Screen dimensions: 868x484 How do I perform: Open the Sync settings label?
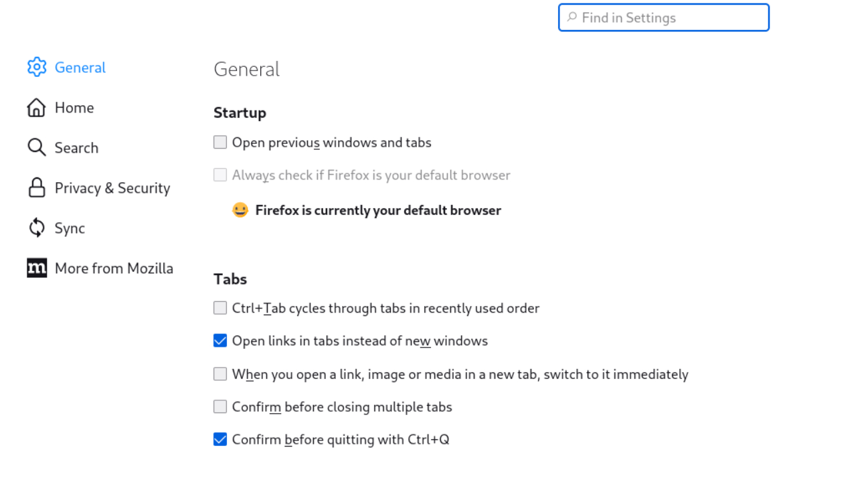[70, 228]
